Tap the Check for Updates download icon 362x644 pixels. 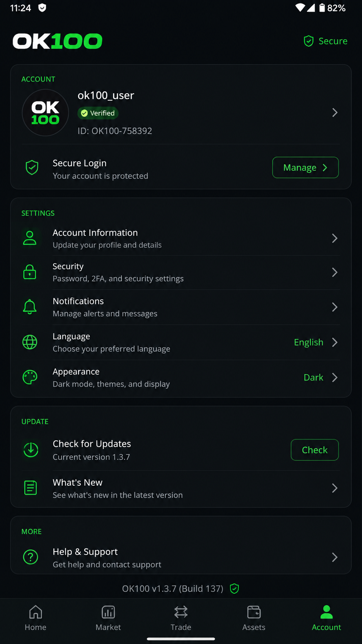pyautogui.click(x=31, y=449)
